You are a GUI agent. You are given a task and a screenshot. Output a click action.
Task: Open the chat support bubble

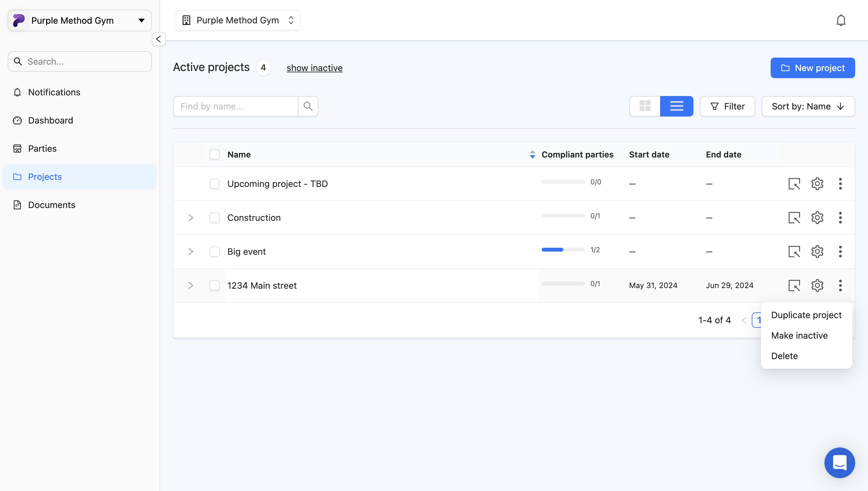839,462
